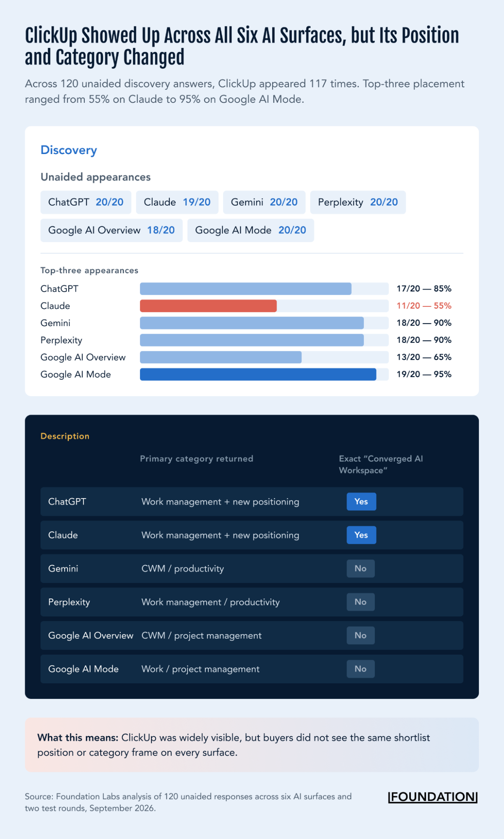The image size is (504, 839).
Task: Click the main infographic title
Action: coord(242,46)
